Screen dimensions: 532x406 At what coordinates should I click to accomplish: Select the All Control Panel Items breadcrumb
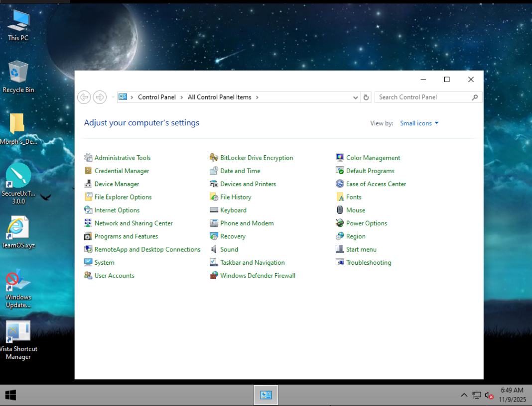coord(219,98)
